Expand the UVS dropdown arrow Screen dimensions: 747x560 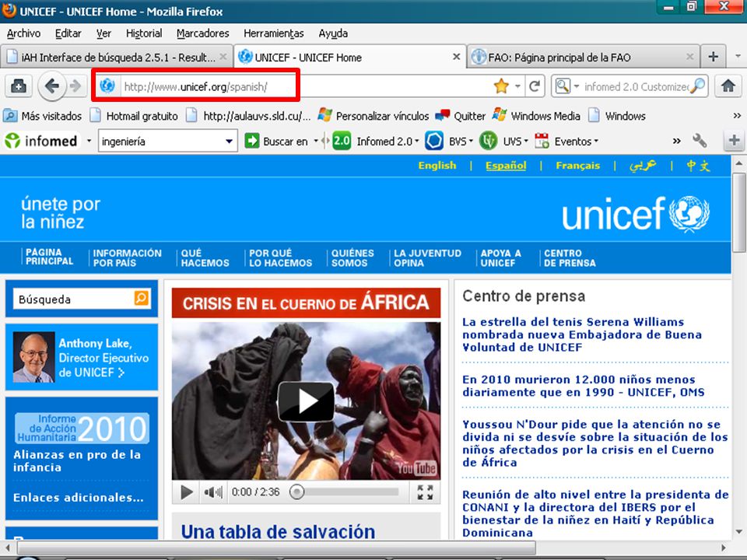click(526, 141)
